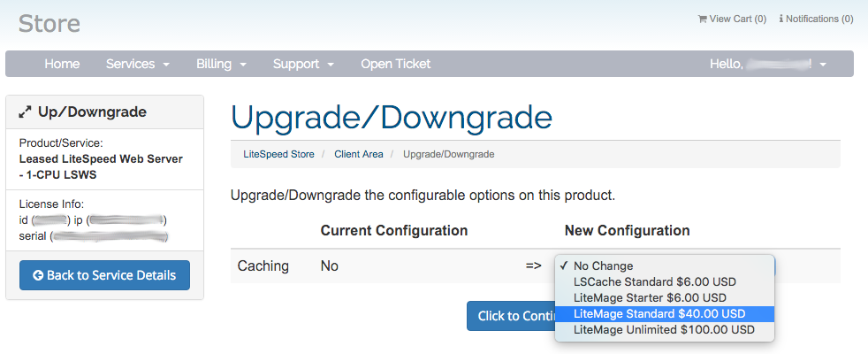The width and height of the screenshot is (868, 354).
Task: Click the Current Configuration column header
Action: [394, 230]
